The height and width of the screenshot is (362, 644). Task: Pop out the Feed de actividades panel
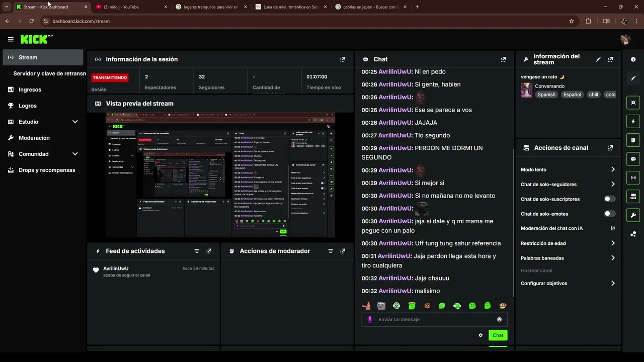209,251
